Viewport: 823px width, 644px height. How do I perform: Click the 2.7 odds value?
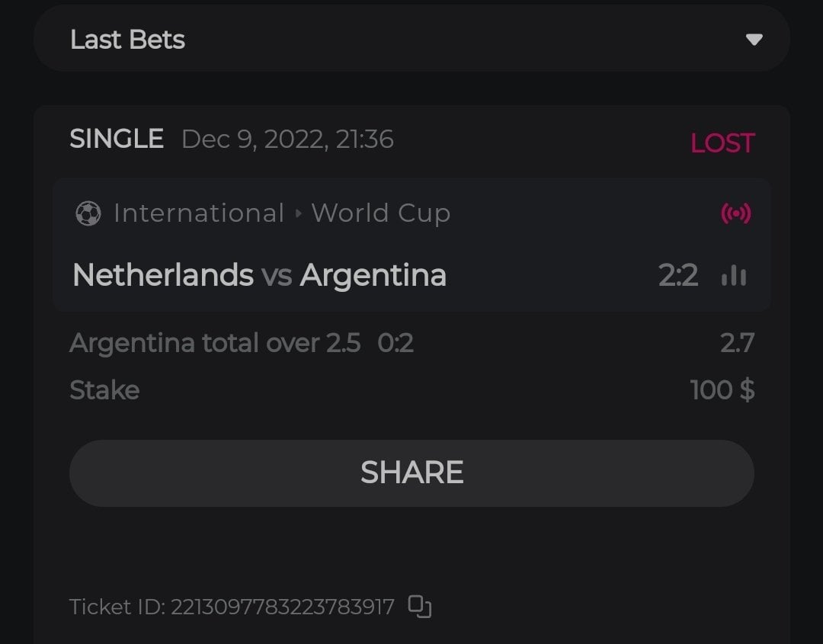click(737, 343)
